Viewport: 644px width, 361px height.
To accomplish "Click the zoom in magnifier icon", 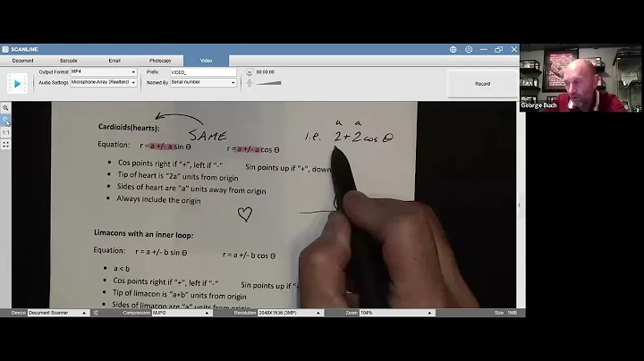I will 5,108.
